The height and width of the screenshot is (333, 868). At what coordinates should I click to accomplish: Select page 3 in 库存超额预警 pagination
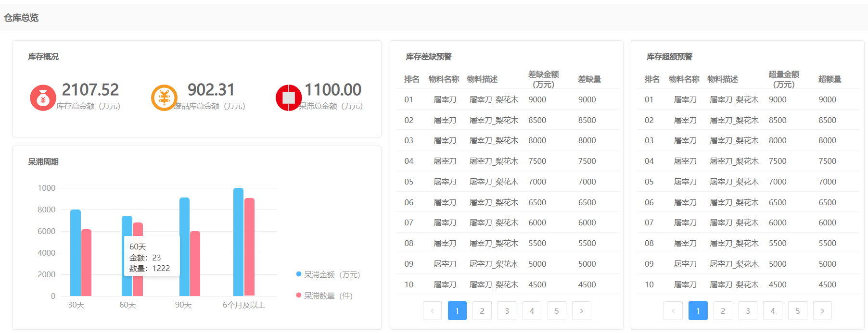click(748, 311)
